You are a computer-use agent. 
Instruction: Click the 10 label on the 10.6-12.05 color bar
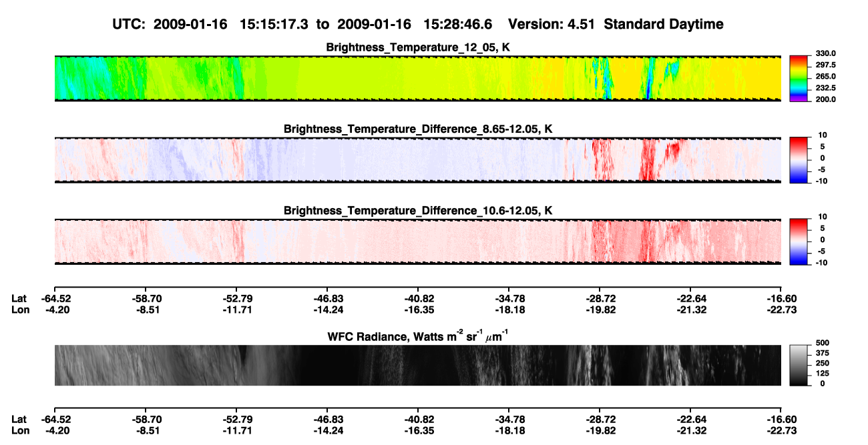coord(823,217)
